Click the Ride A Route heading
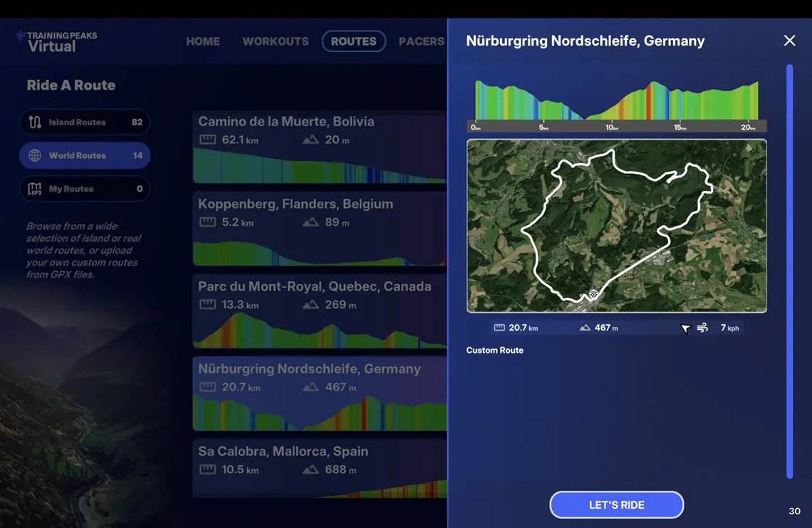 (x=71, y=85)
